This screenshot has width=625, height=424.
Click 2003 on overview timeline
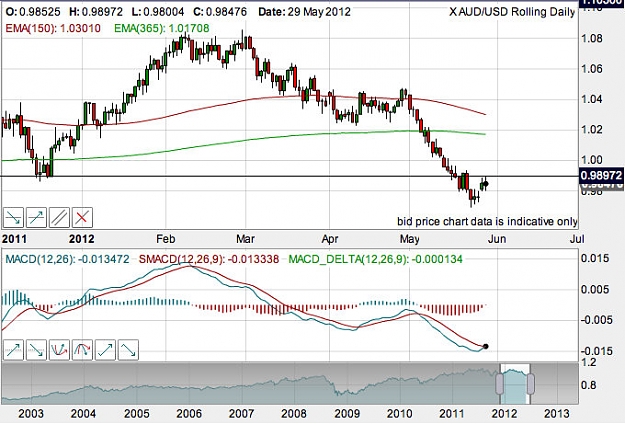(31, 414)
